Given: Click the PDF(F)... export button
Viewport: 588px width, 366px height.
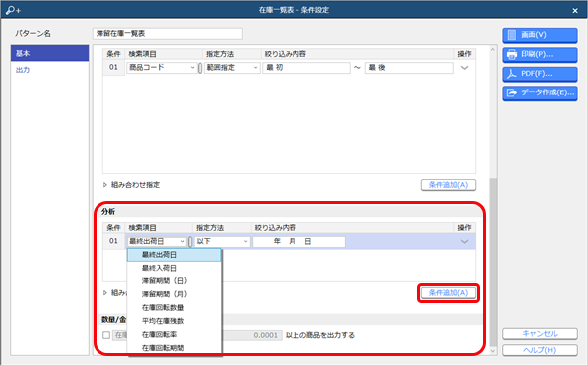Looking at the screenshot, I should click(539, 74).
